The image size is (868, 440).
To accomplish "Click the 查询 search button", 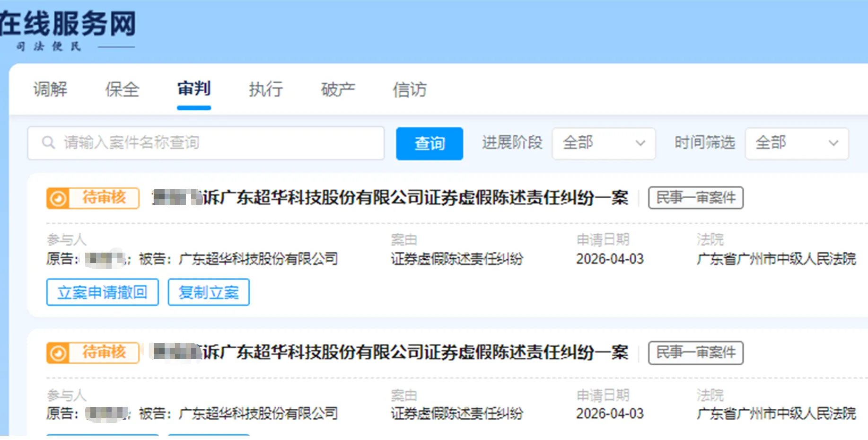I will (429, 143).
